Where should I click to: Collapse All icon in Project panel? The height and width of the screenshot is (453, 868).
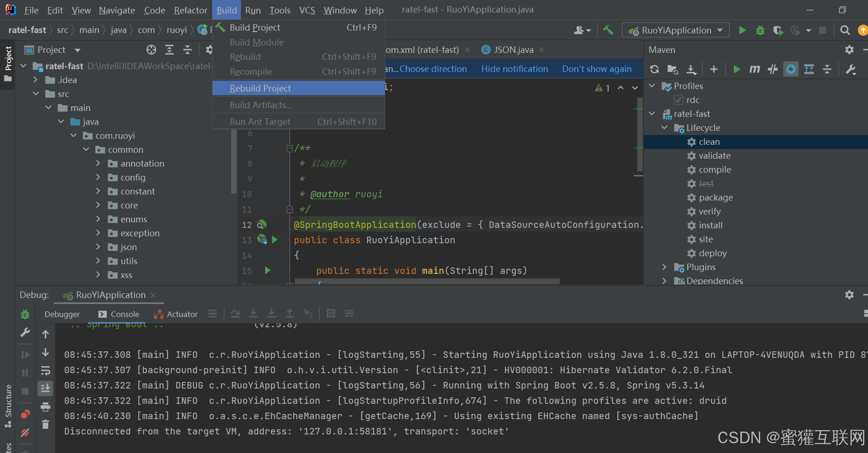(x=188, y=50)
